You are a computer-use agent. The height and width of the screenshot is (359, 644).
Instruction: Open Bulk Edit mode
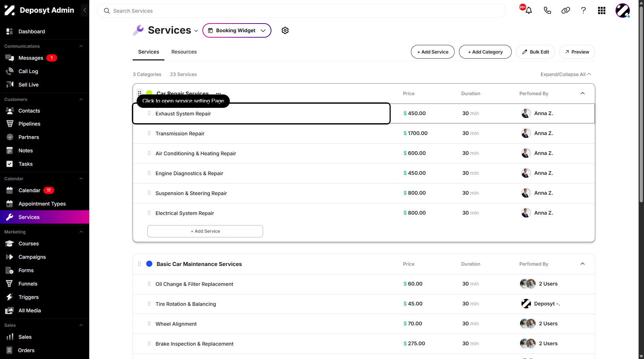click(x=536, y=52)
